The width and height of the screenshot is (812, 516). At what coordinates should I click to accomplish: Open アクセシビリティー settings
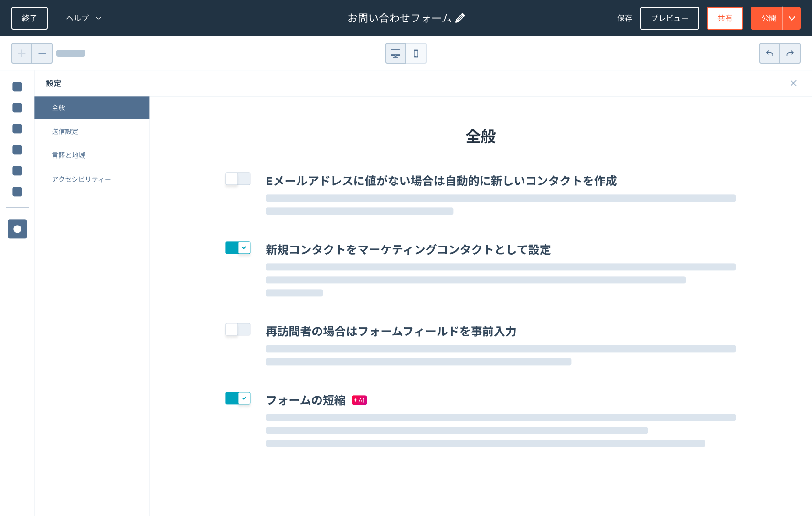[x=92, y=179]
